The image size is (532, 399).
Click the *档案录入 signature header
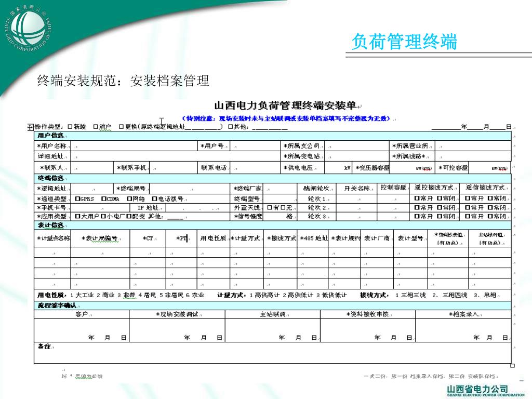(463, 314)
